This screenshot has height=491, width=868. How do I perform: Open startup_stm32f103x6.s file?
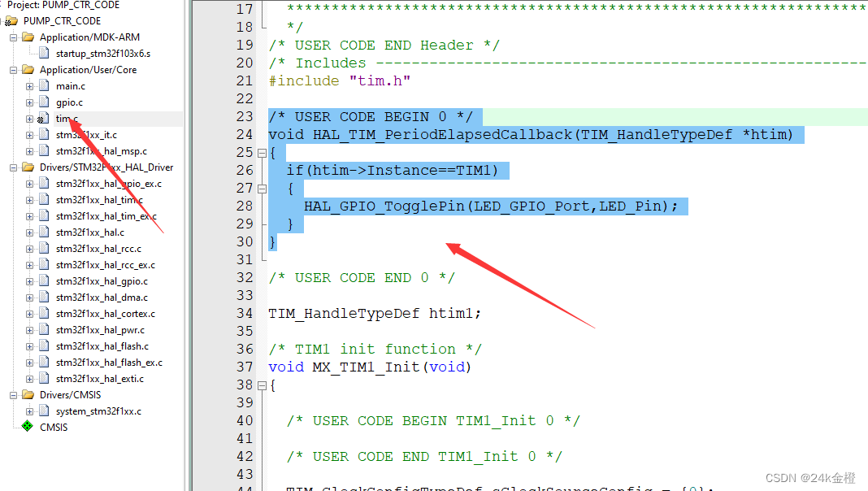[103, 54]
